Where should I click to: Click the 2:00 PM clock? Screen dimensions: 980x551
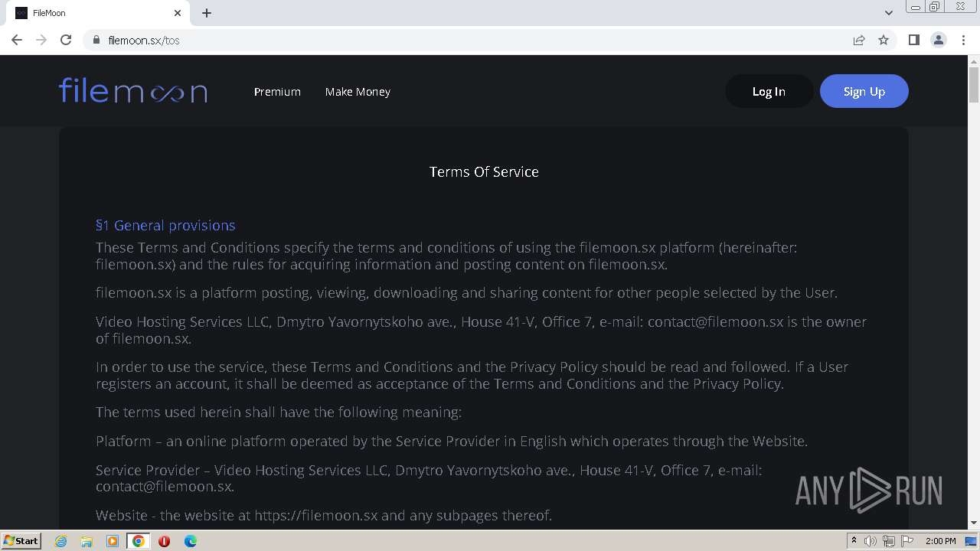click(x=940, y=541)
